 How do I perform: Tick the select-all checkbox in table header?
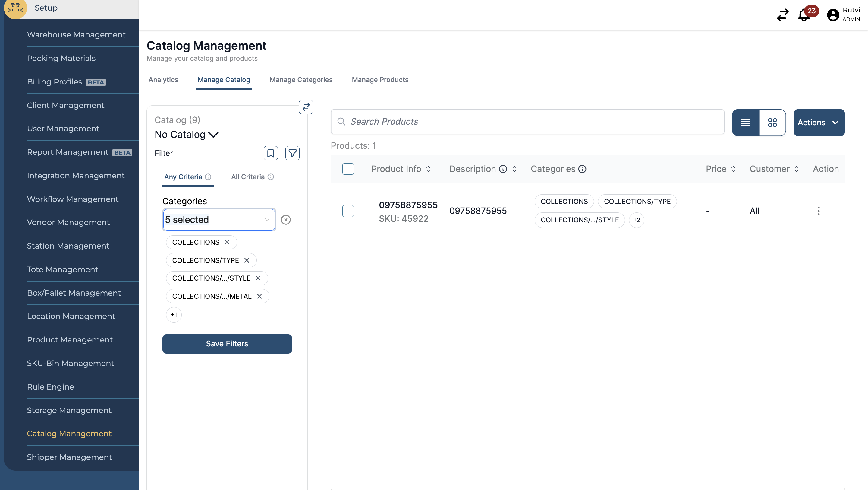348,169
